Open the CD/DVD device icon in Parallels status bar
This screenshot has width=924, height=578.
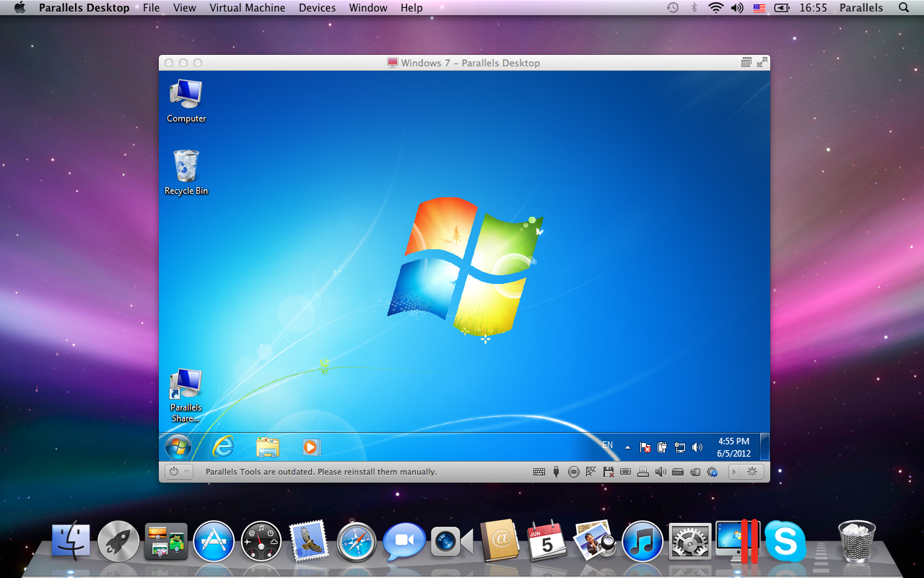click(x=575, y=472)
